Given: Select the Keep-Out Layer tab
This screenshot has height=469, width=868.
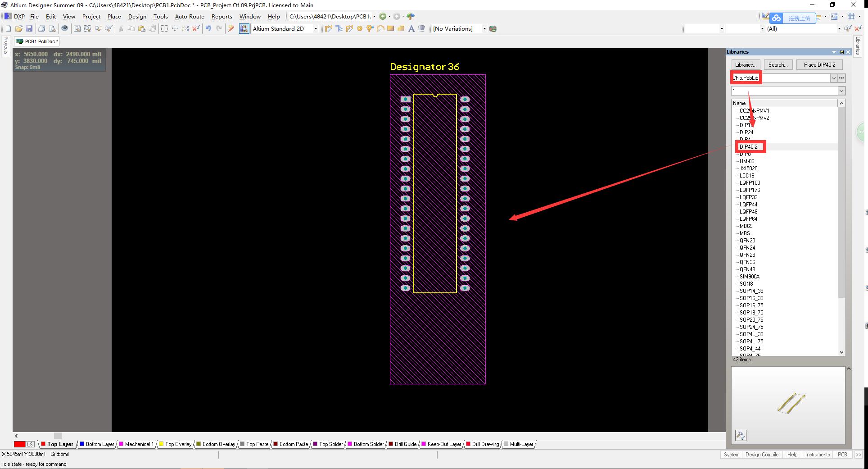Looking at the screenshot, I should (x=441, y=444).
